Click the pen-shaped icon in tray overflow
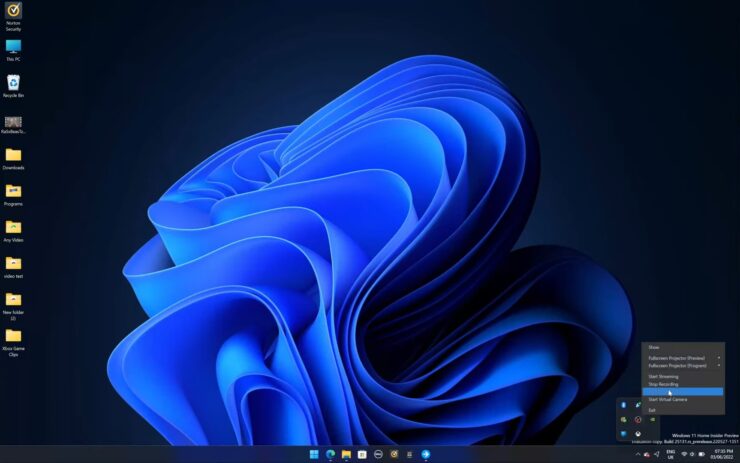 click(638, 405)
